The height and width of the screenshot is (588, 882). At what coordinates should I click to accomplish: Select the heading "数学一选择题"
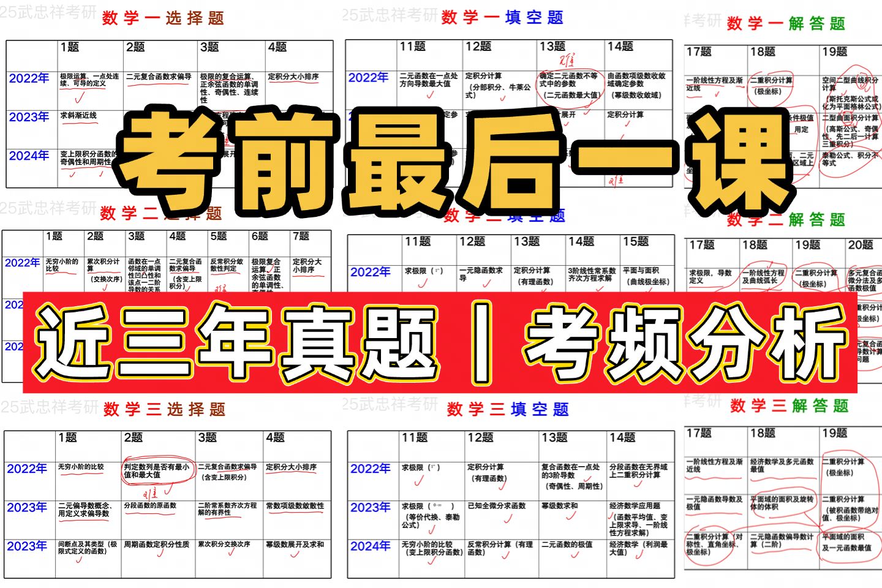pyautogui.click(x=164, y=18)
